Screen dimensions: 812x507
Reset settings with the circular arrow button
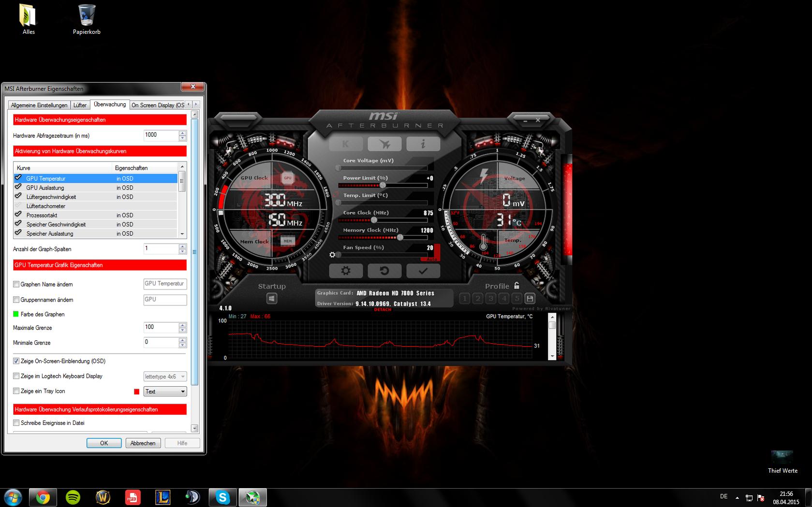point(384,271)
